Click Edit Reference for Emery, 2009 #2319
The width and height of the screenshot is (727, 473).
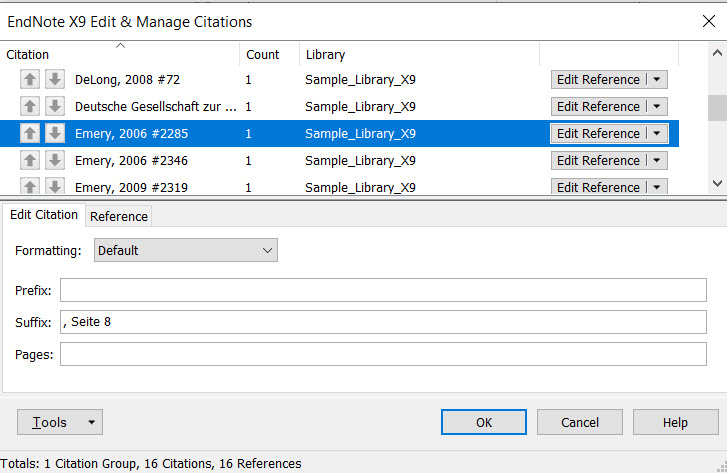coord(598,187)
